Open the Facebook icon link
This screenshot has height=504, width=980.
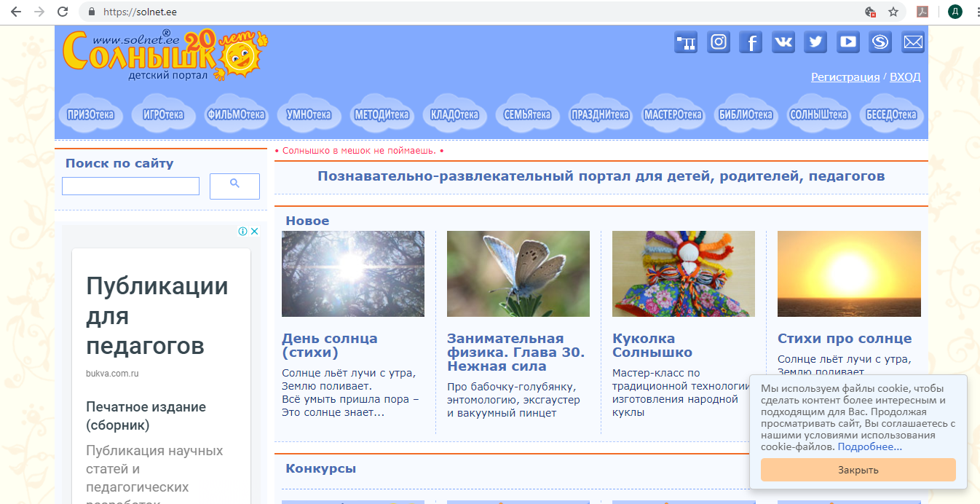(751, 42)
